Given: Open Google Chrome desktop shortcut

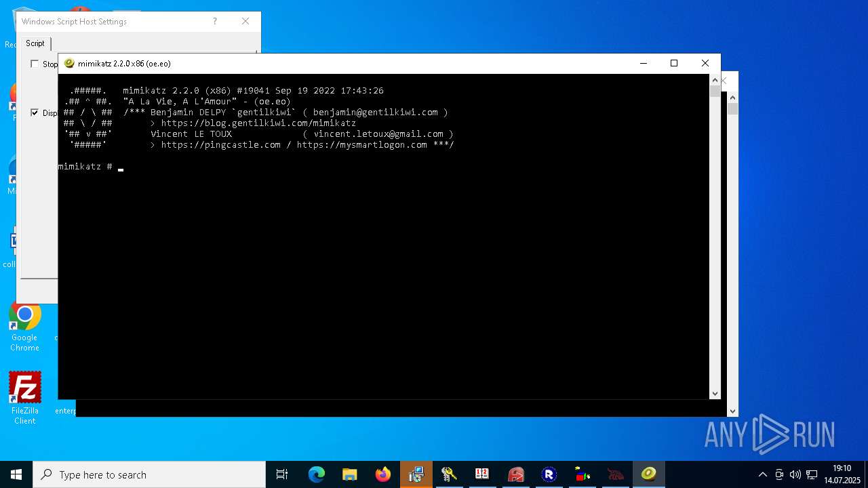Looking at the screenshot, I should click(25, 328).
